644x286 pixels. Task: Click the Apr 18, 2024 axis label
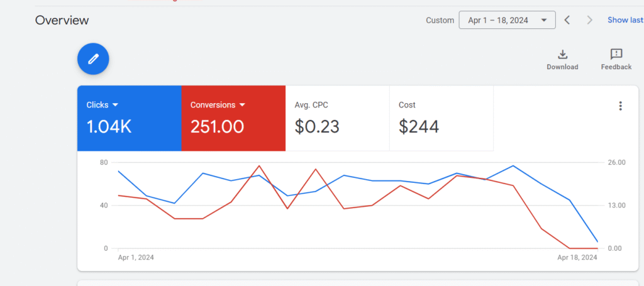pos(576,258)
